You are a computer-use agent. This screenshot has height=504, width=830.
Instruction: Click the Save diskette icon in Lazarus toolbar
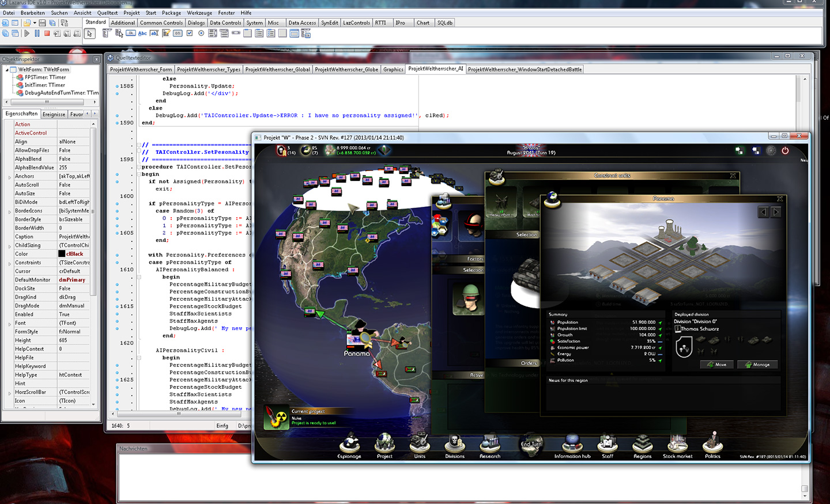(x=42, y=23)
